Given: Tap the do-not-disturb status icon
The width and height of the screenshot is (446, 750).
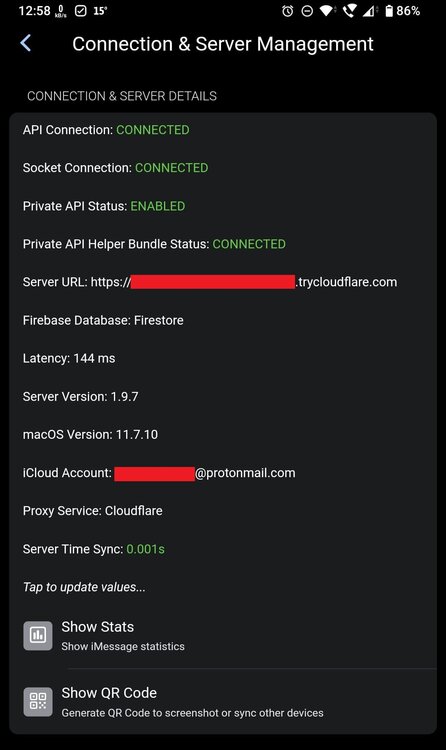Looking at the screenshot, I should pos(307,11).
